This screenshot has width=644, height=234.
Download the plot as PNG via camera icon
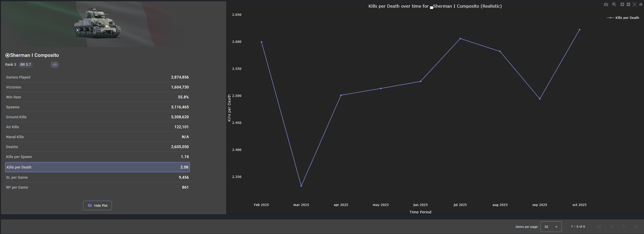point(606,4)
